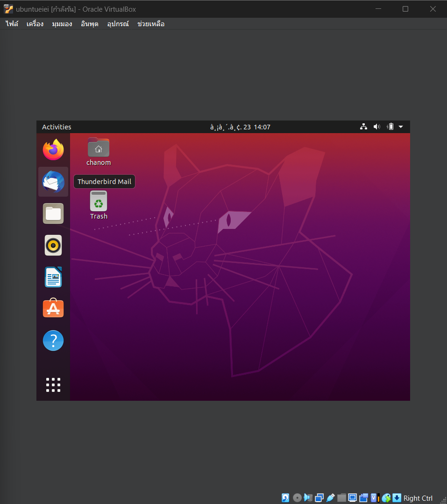The height and width of the screenshot is (504, 447).
Task: Click the optical drive icon in VirtualBox status bar
Action: (x=297, y=497)
